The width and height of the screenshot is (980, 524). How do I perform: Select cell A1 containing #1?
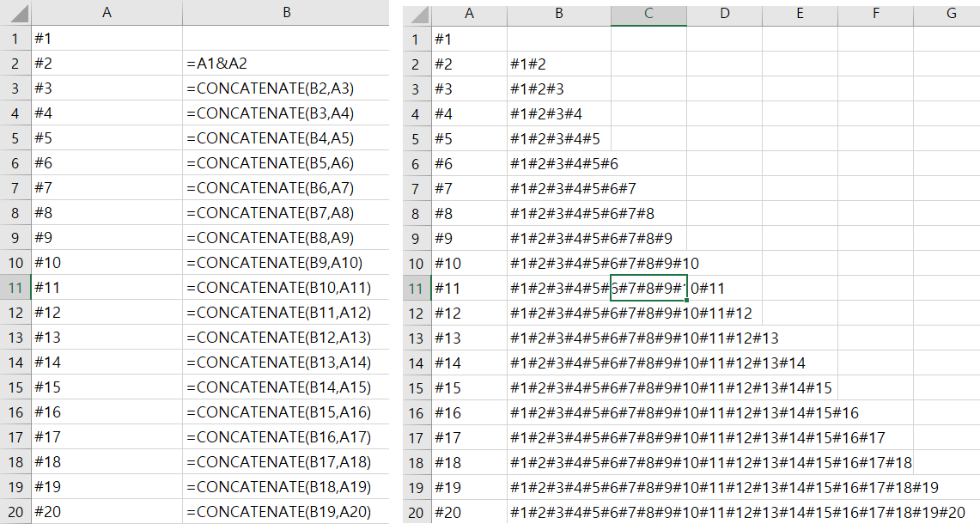click(x=107, y=38)
